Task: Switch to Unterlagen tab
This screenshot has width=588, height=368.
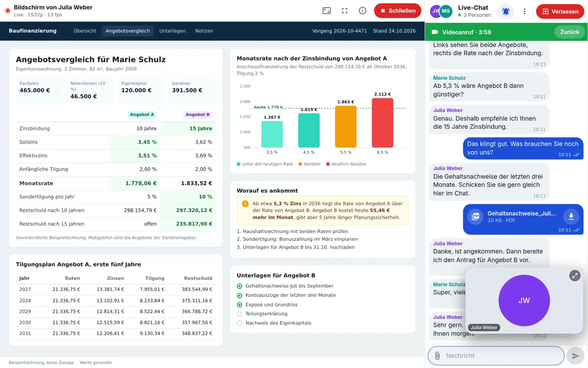Action: pos(172,31)
